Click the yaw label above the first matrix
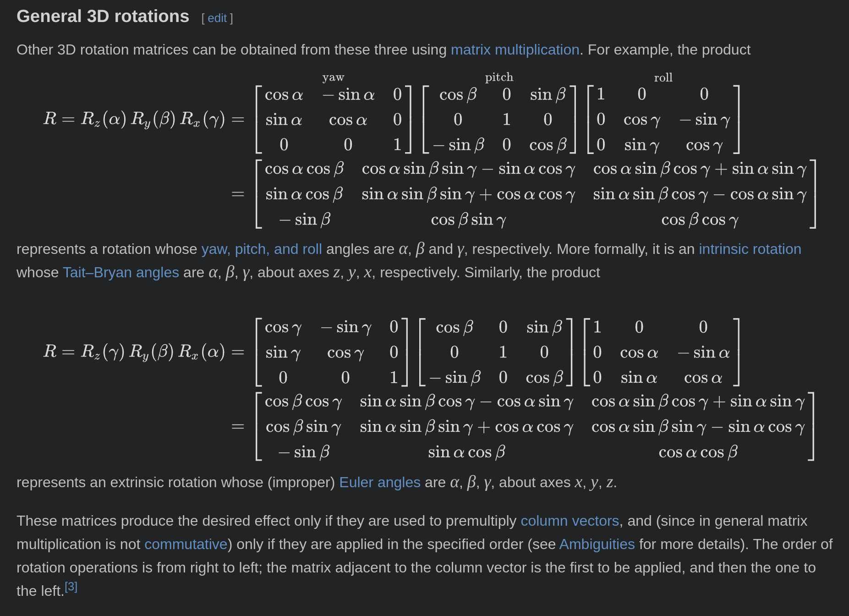 coord(333,77)
